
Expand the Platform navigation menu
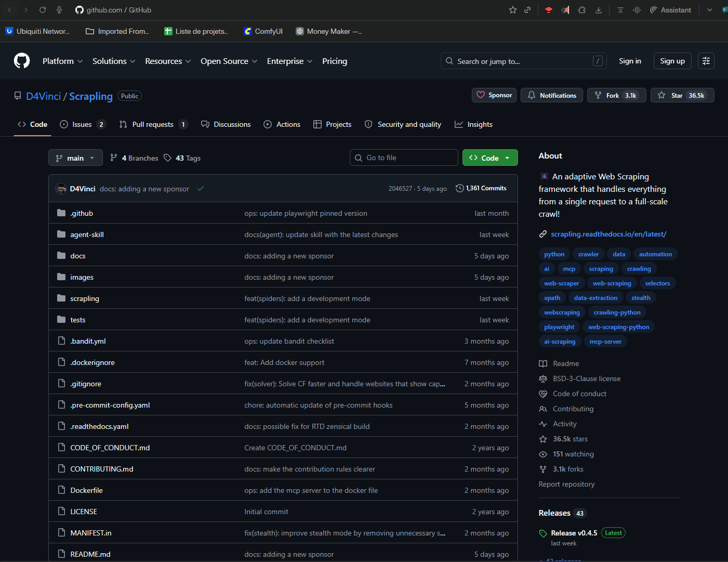click(x=62, y=61)
